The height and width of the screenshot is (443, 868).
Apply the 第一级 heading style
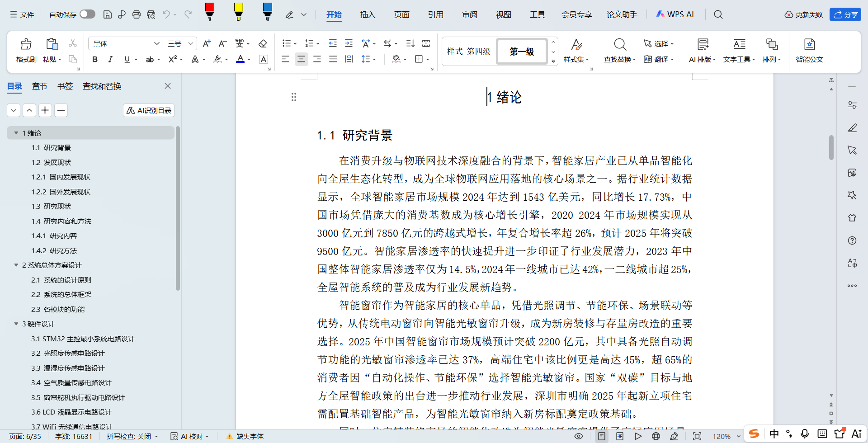pyautogui.click(x=522, y=51)
